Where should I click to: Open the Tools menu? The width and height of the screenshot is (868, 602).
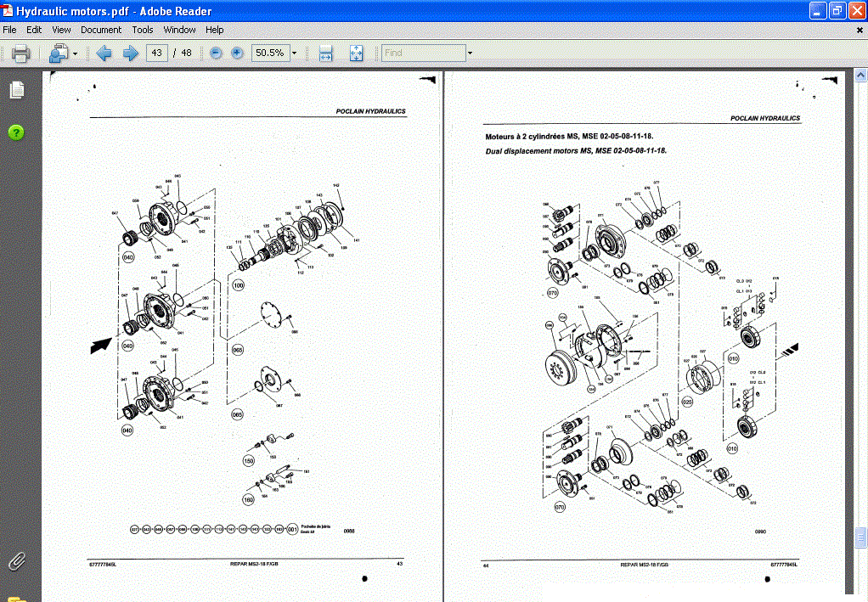[143, 30]
